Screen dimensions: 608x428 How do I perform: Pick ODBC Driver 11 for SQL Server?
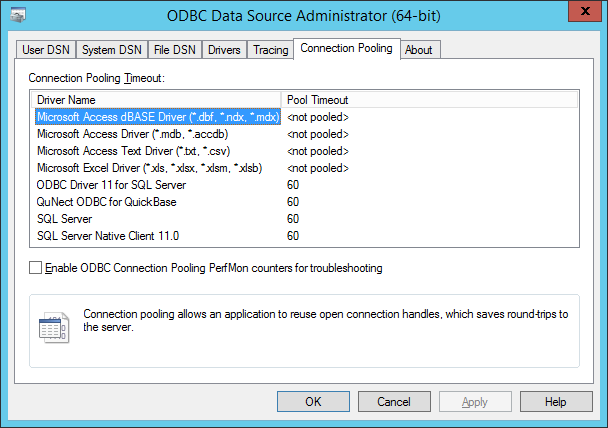111,185
